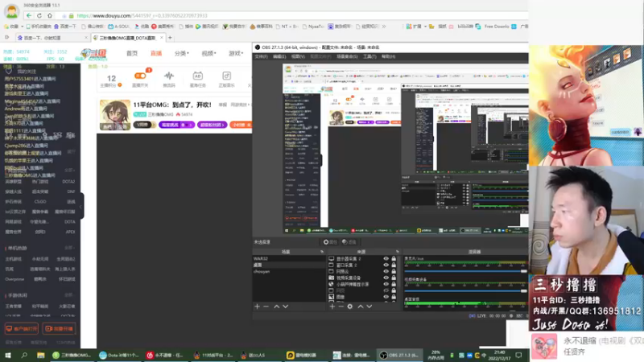The height and width of the screenshot is (362, 644).
Task: Select the chouyan scene in OBS
Action: 289,272
